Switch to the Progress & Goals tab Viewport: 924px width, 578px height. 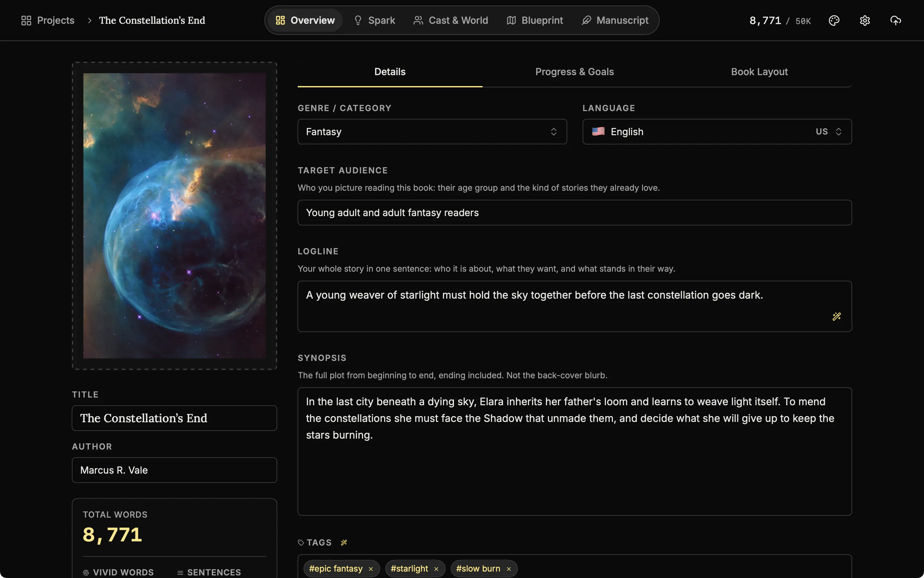click(x=574, y=72)
